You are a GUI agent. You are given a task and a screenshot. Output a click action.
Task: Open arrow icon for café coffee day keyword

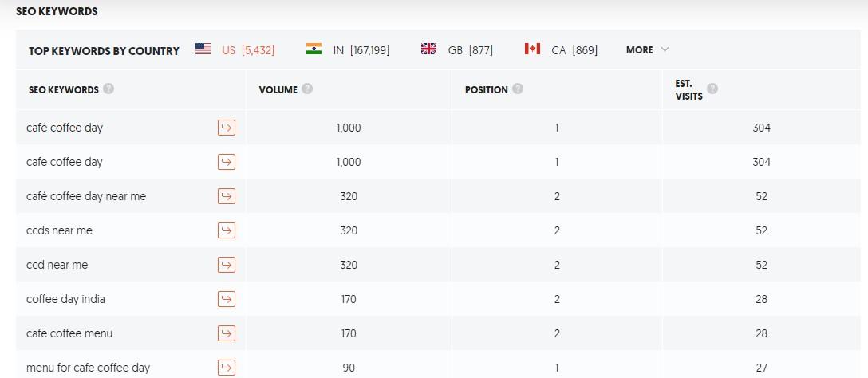click(x=227, y=128)
